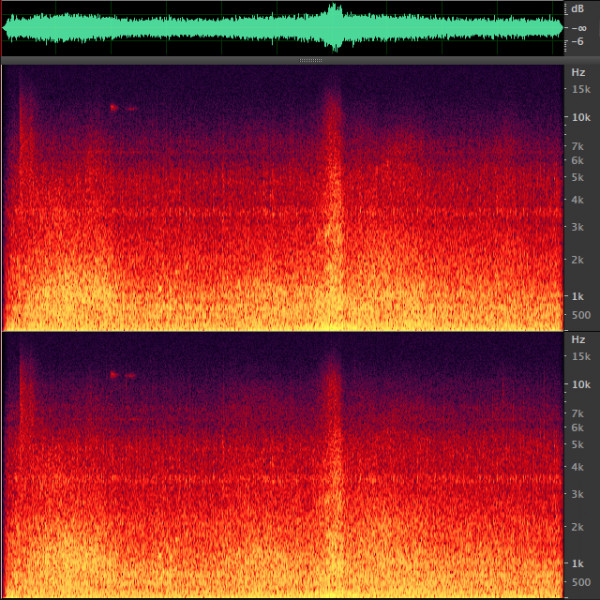Screen dimensions: 600x600
Task: Select the -∞ mark on amplitude ruler
Action: pos(578,28)
